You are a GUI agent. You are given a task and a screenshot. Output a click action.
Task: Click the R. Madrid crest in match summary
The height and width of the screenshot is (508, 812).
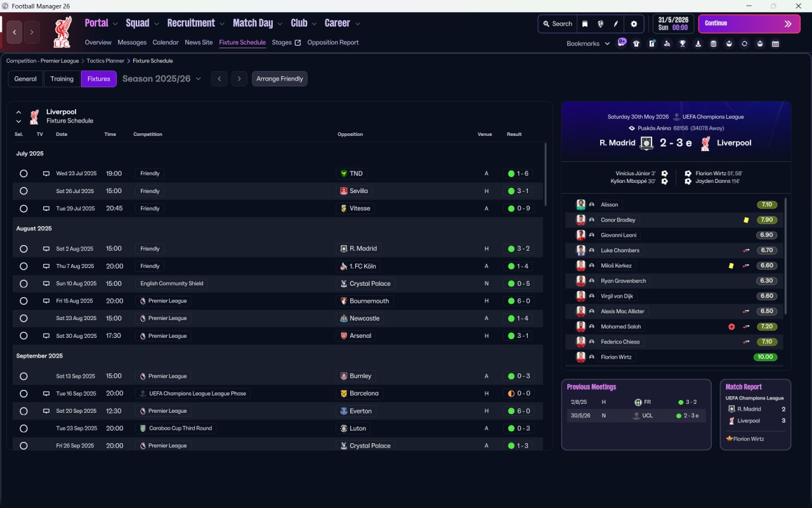tap(646, 143)
